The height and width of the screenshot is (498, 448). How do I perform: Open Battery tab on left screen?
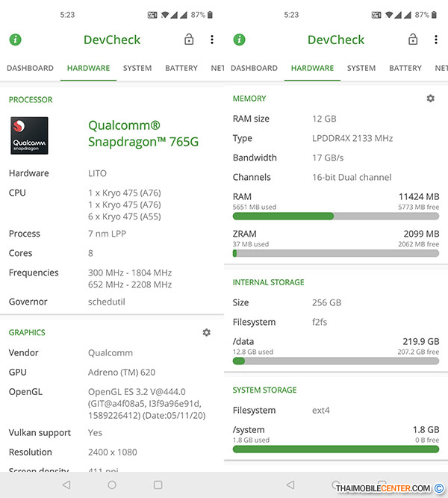[x=181, y=68]
